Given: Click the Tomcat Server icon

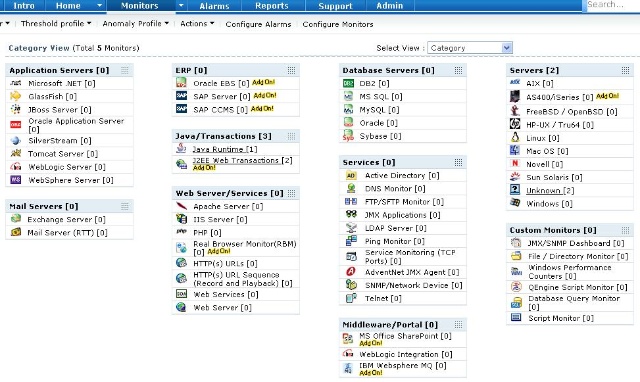Looking at the screenshot, I should [x=16, y=153].
